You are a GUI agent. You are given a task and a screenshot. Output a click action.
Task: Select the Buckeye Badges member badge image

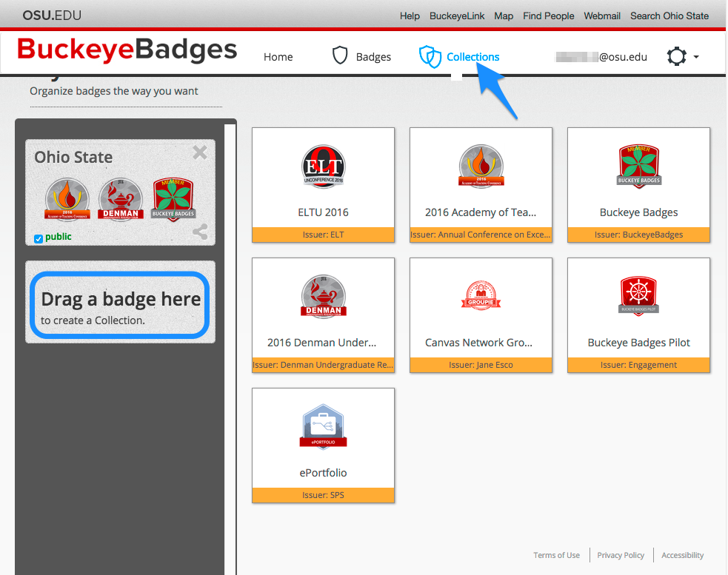click(x=639, y=166)
